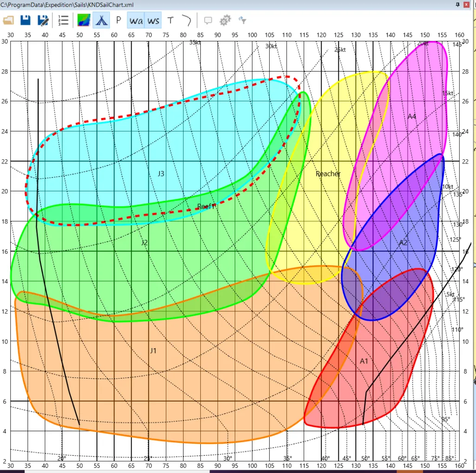This screenshot has width=476, height=473.
Task: Enable the 'T' text labels option
Action: tap(170, 20)
